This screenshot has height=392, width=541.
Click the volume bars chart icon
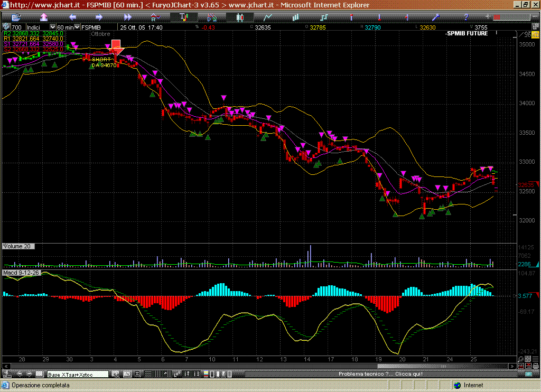pyautogui.click(x=296, y=17)
